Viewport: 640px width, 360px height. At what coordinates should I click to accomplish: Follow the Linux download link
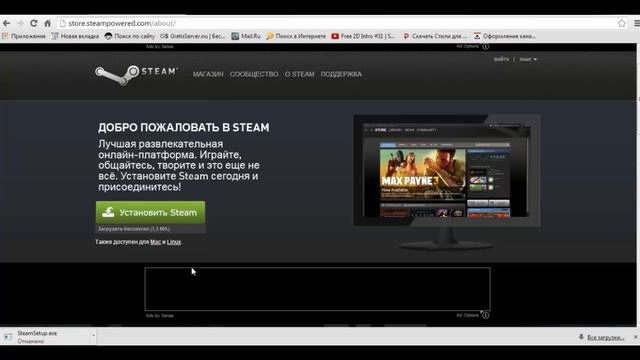click(x=174, y=242)
